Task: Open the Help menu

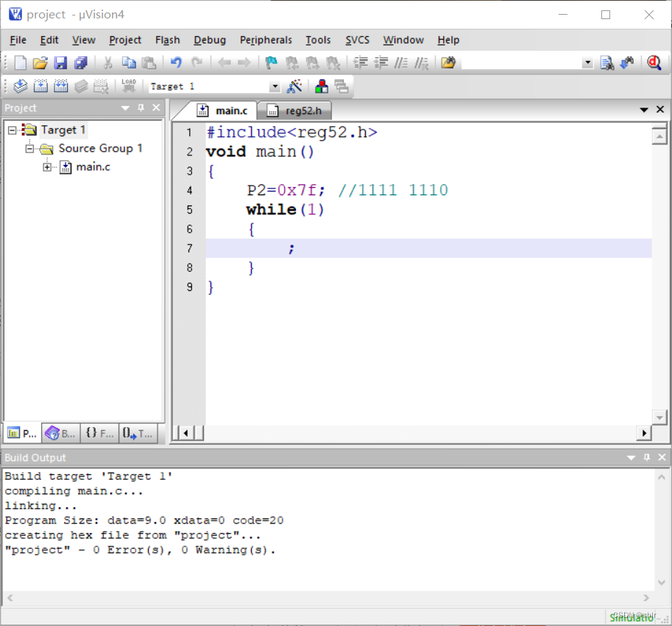Action: pyautogui.click(x=448, y=40)
